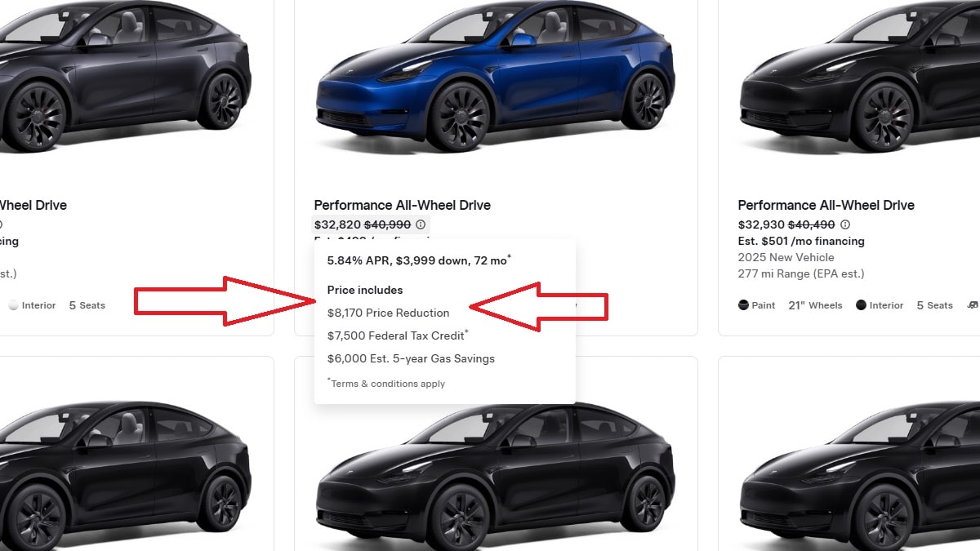Open the top-left gray Model Y image
This screenshot has height=551, width=980.
click(x=122, y=82)
